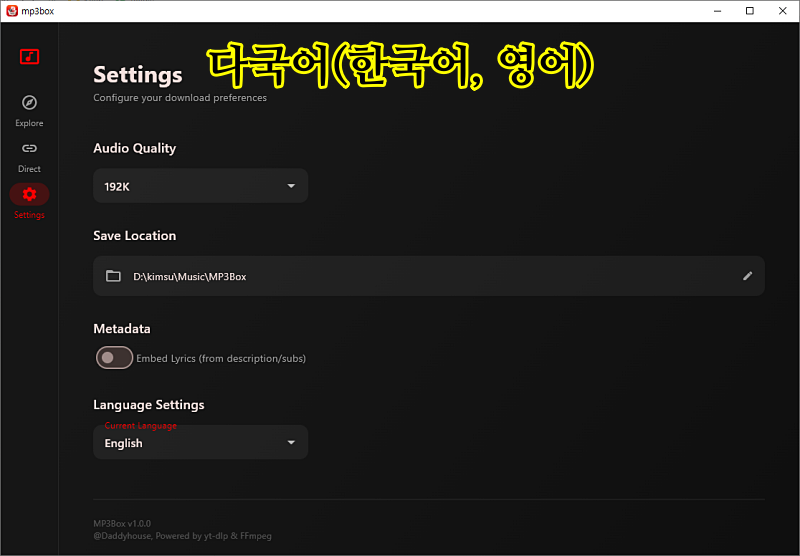Open the Explore compass icon
800x556 pixels.
29,103
